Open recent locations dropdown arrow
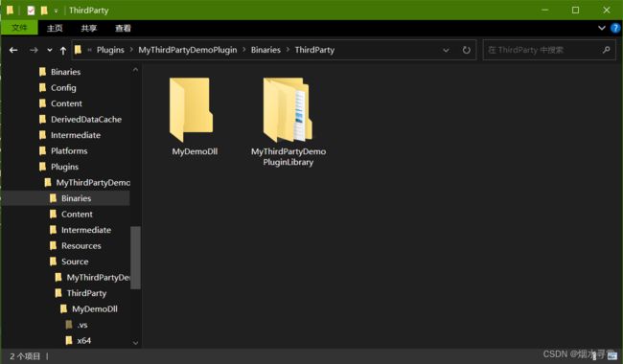The image size is (623, 364). point(49,50)
